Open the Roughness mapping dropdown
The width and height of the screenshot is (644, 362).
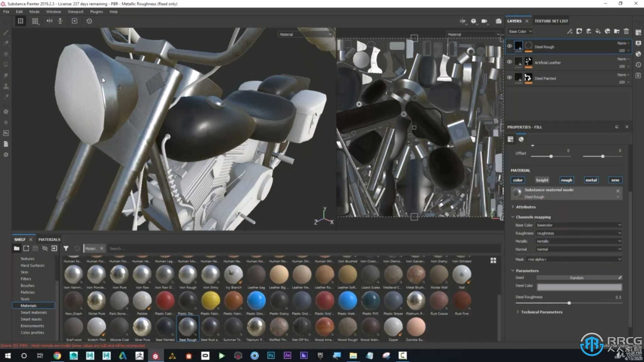(x=579, y=233)
